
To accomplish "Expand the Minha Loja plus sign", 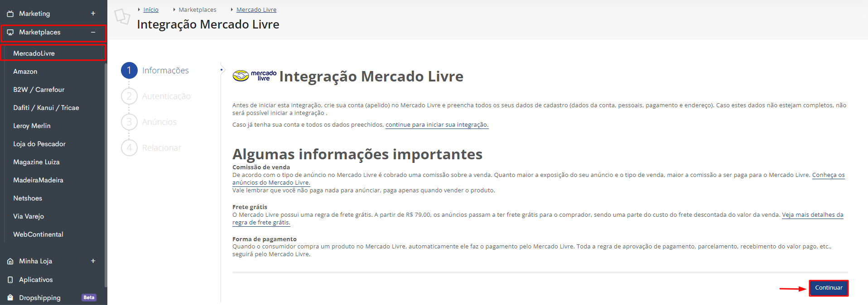I will coord(93,261).
